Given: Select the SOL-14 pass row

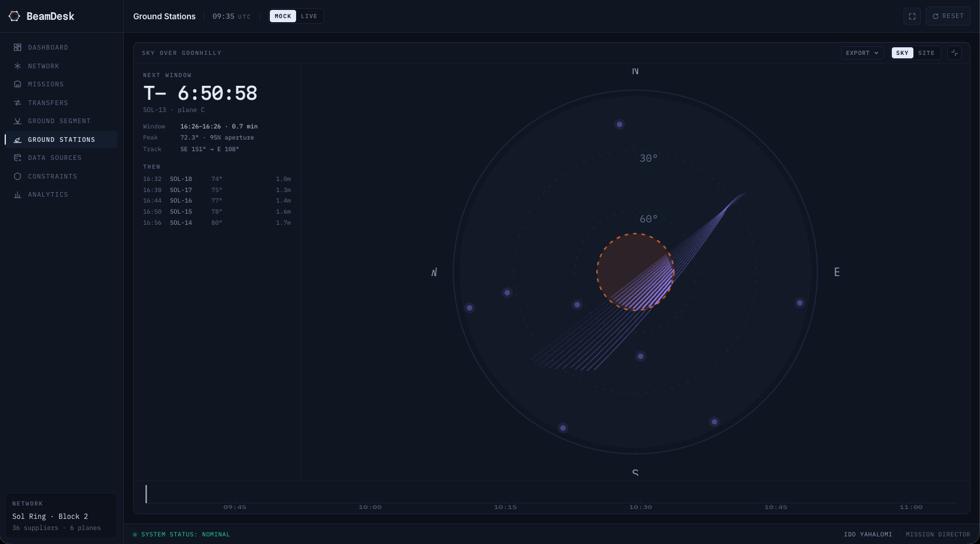Looking at the screenshot, I should click(x=217, y=223).
